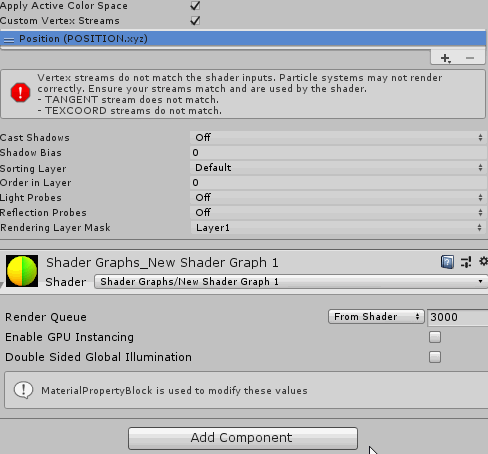
Task: Expand the Shader selection dropdown
Action: [291, 282]
